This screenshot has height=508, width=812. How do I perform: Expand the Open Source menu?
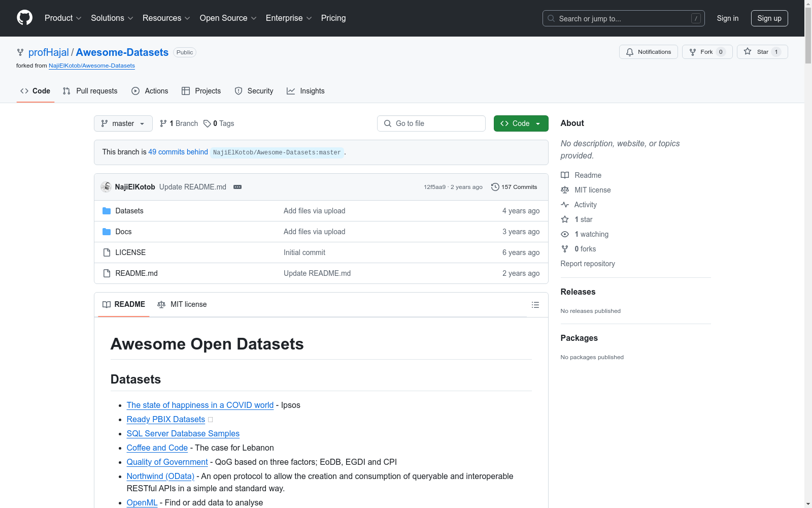(228, 18)
